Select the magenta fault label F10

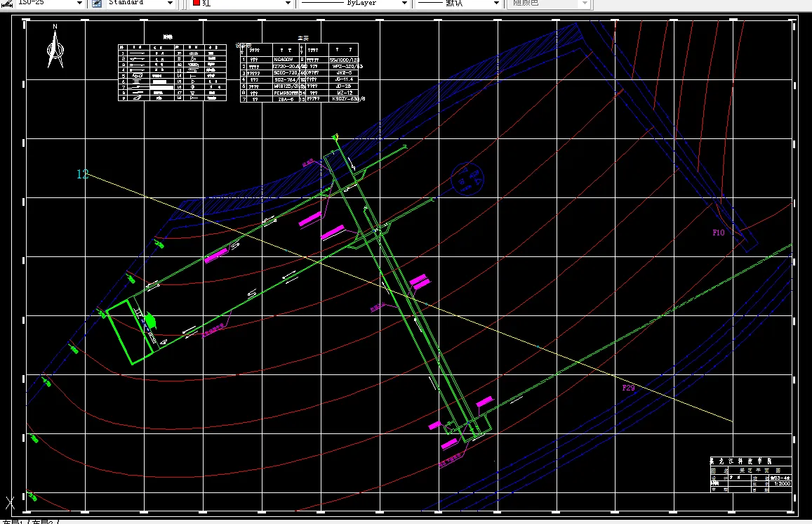(718, 232)
